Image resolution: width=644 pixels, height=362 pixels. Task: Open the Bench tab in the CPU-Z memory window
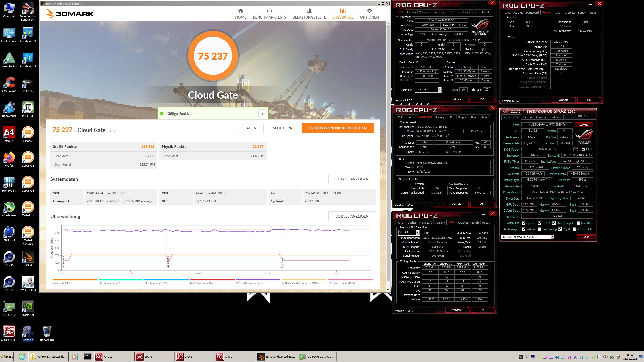coord(582,13)
